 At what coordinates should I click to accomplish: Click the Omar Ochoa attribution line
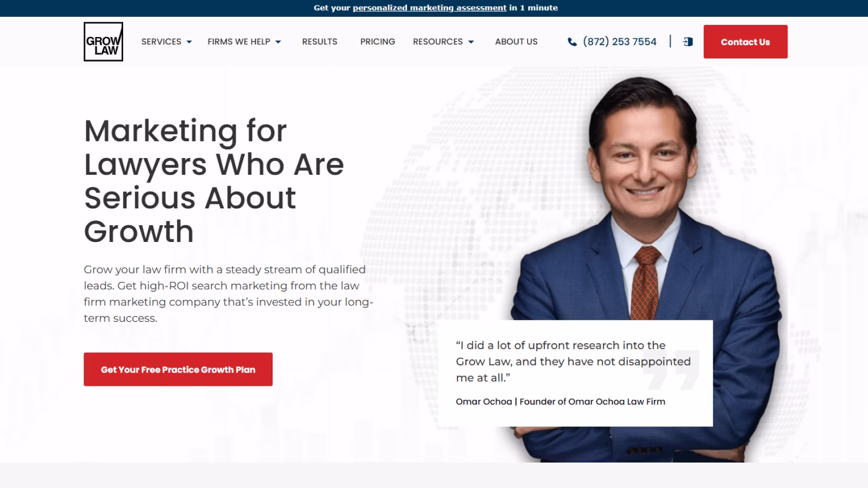[x=560, y=402]
